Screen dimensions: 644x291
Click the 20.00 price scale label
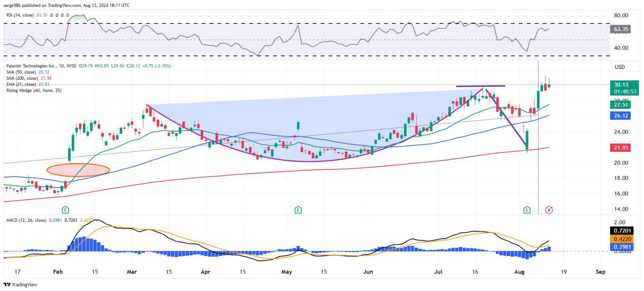click(x=621, y=163)
